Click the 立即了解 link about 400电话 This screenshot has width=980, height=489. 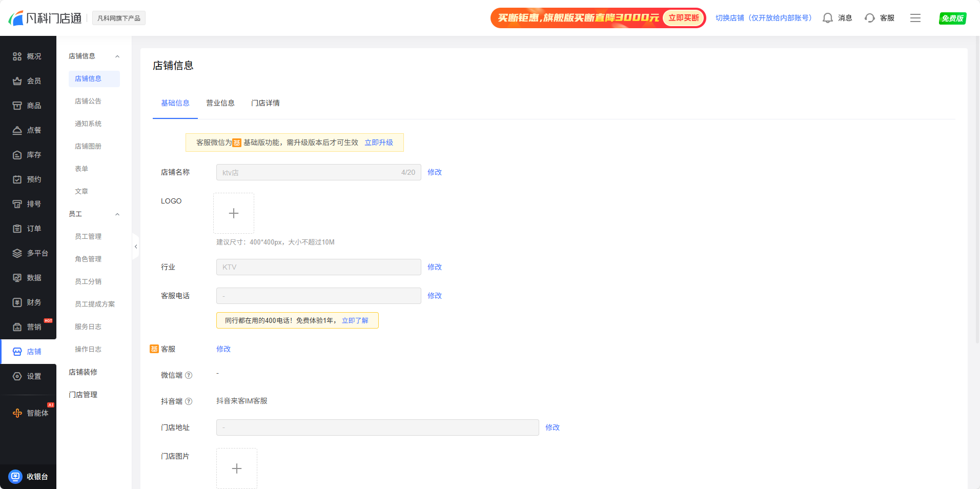point(355,320)
